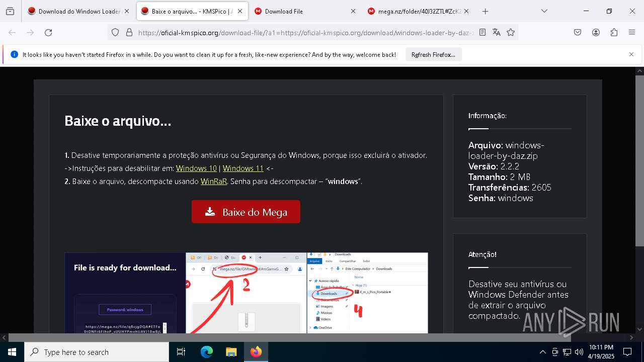Click the browser forward arrow
Screen dimensions: 644x362
[x=30, y=32]
